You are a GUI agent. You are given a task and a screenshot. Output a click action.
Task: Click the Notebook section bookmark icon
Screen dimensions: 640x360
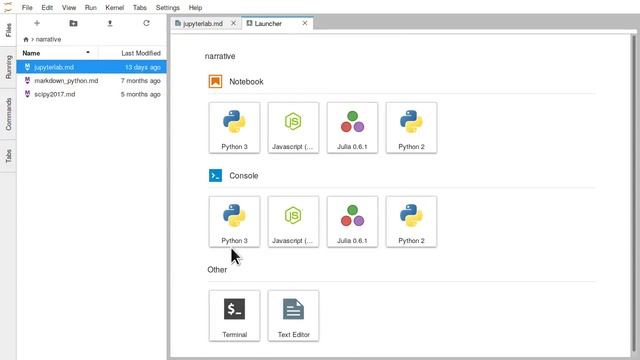(216, 81)
